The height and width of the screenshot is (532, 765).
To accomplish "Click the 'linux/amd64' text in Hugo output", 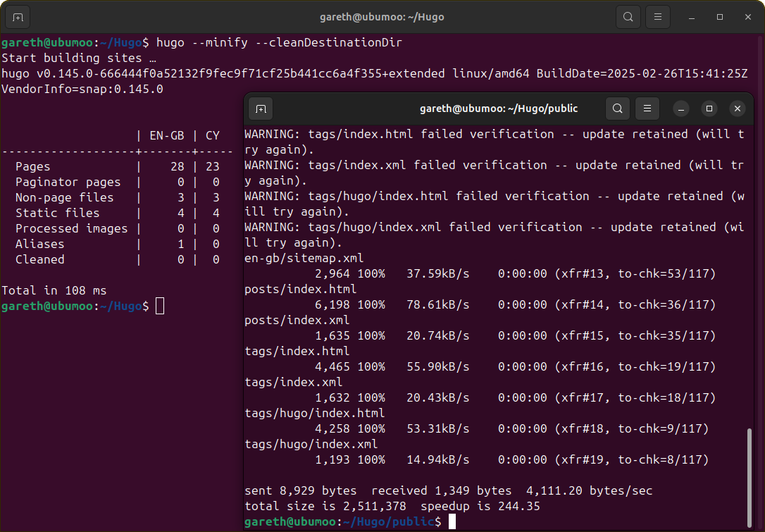I will 491,74.
